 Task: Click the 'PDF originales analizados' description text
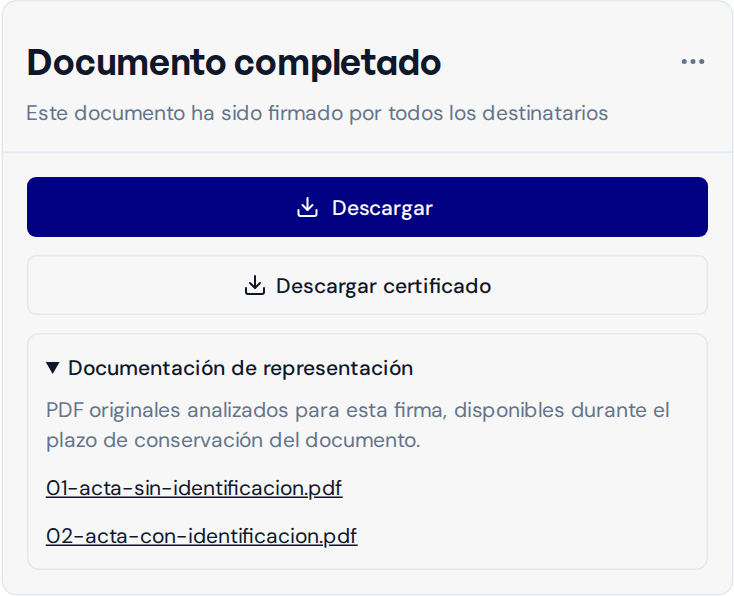pyautogui.click(x=358, y=425)
